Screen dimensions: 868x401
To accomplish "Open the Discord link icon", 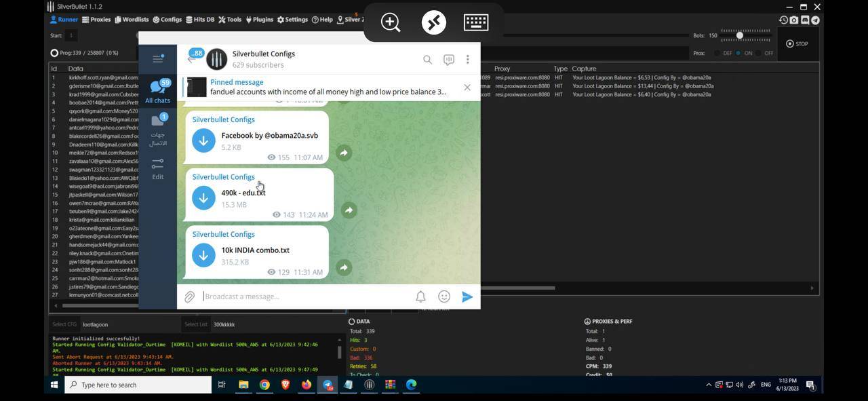I will (805, 20).
